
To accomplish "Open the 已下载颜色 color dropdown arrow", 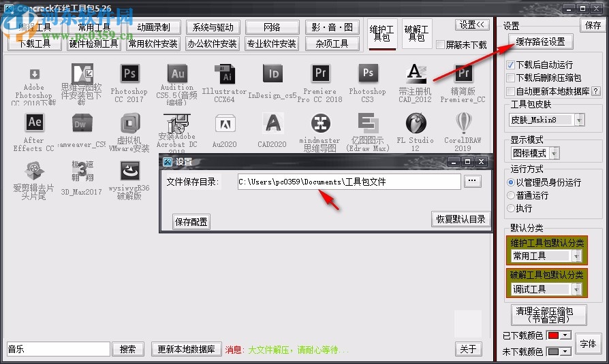I will tap(565, 335).
